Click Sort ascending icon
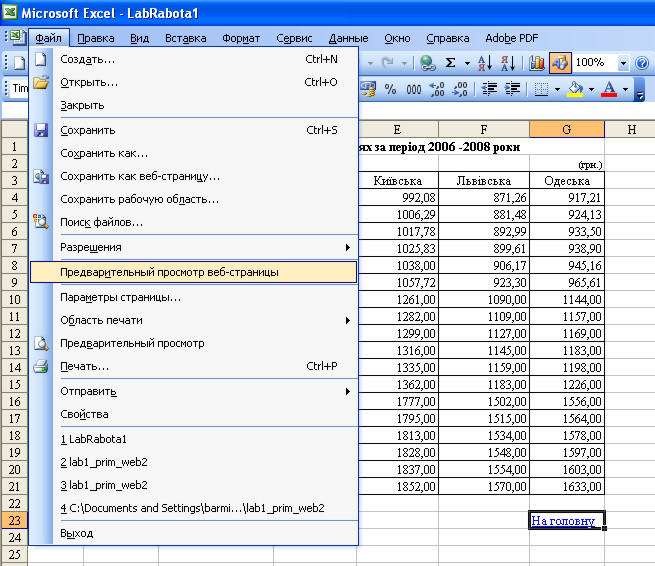 click(x=485, y=63)
